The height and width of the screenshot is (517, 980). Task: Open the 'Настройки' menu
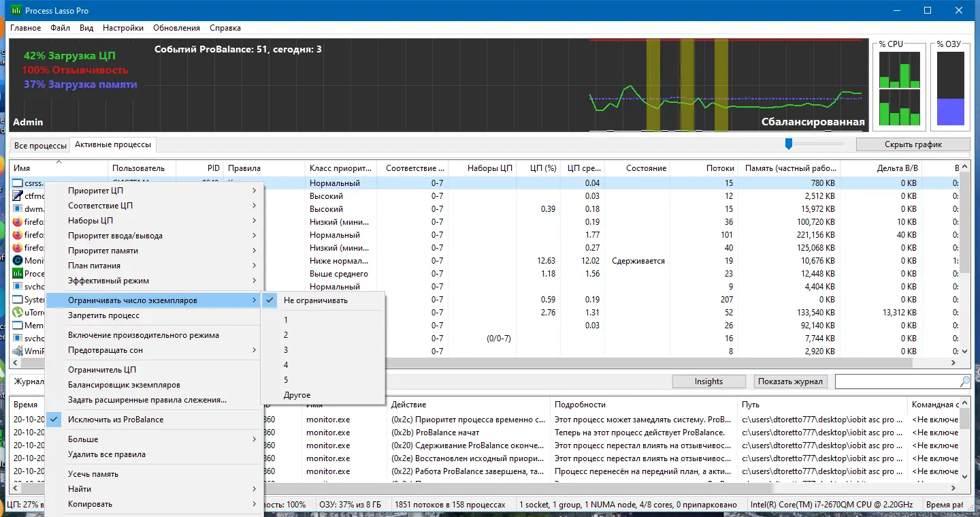tap(123, 28)
